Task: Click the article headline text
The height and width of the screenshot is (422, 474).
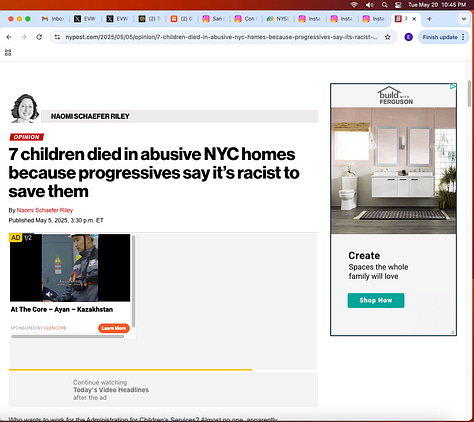Action: coord(154,173)
